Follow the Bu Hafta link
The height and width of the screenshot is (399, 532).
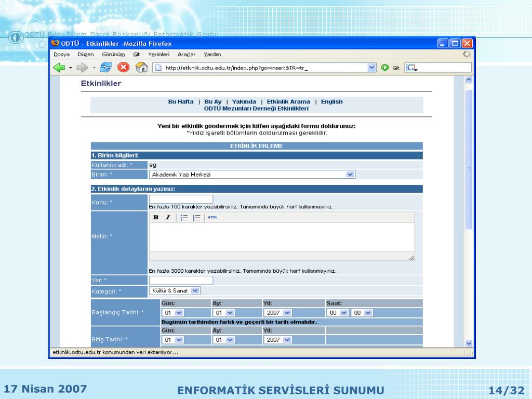click(181, 101)
